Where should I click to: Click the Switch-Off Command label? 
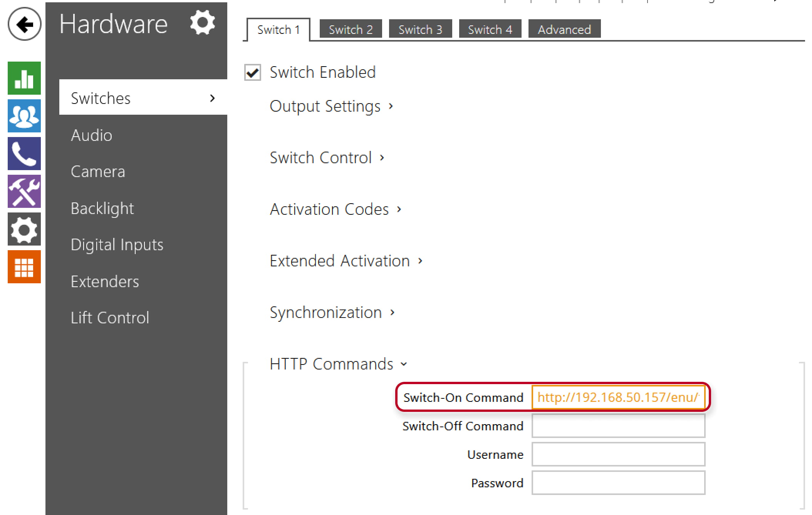tap(463, 426)
